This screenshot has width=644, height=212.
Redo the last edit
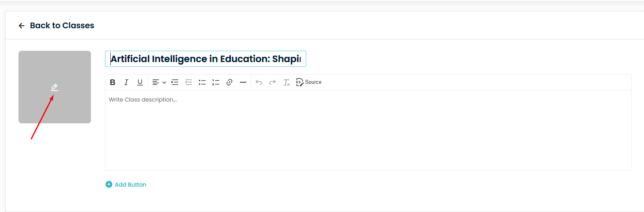coord(272,82)
